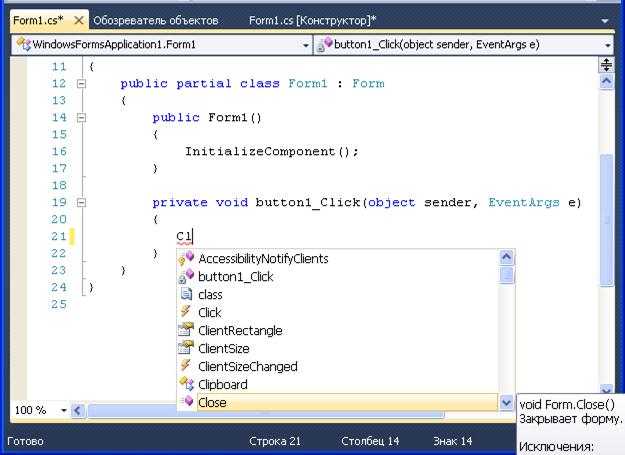This screenshot has height=455, width=625.
Task: Open the 100 % zoom dropdown
Action: coord(63,410)
